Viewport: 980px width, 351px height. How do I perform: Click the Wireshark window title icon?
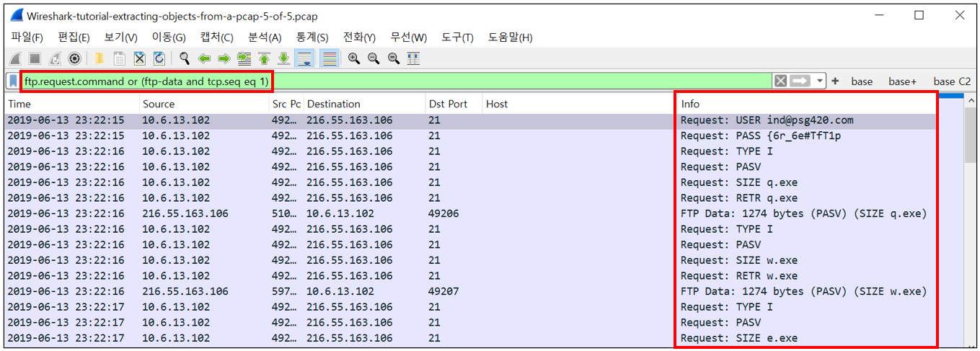(16, 15)
